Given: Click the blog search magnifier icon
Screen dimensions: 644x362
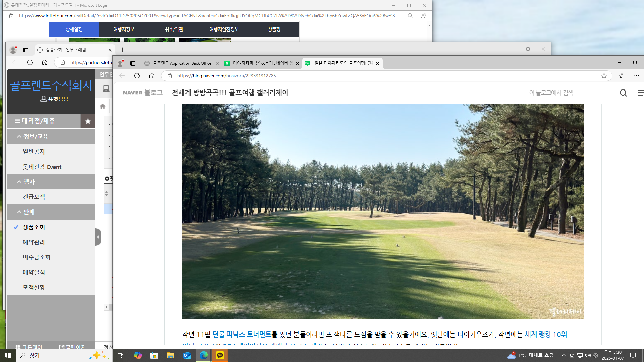Looking at the screenshot, I should pos(623,93).
